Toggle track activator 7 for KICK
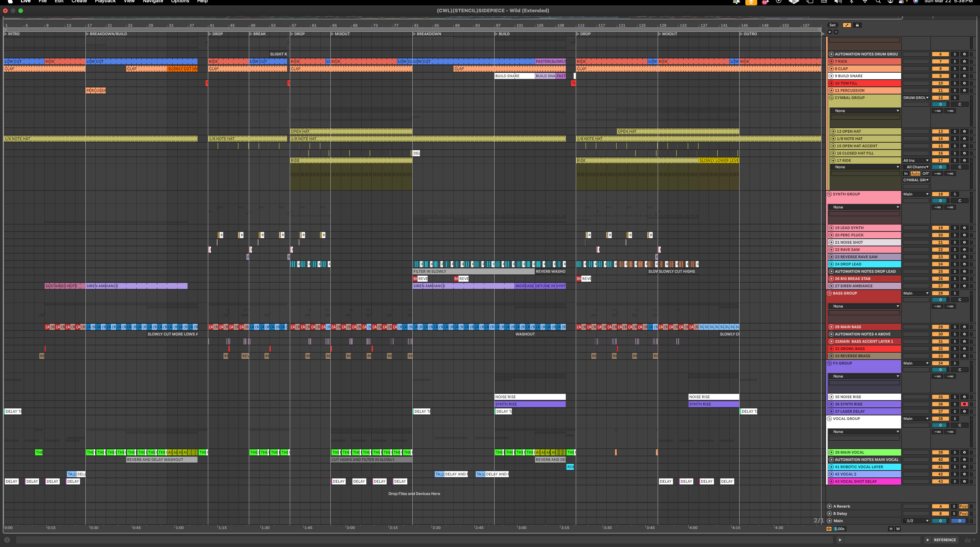980x547 pixels. [940, 62]
